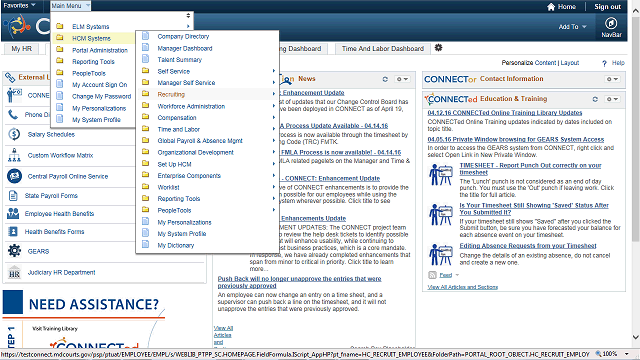This screenshot has width=640, height=360.
Task: Open the Favorites dropdown menu
Action: point(19,5)
